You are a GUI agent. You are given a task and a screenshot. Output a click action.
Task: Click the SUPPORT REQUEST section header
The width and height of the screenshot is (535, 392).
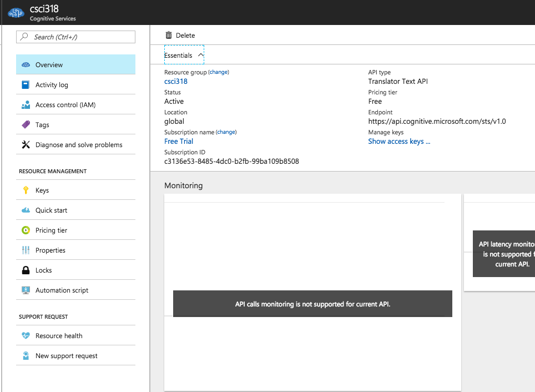click(x=43, y=316)
